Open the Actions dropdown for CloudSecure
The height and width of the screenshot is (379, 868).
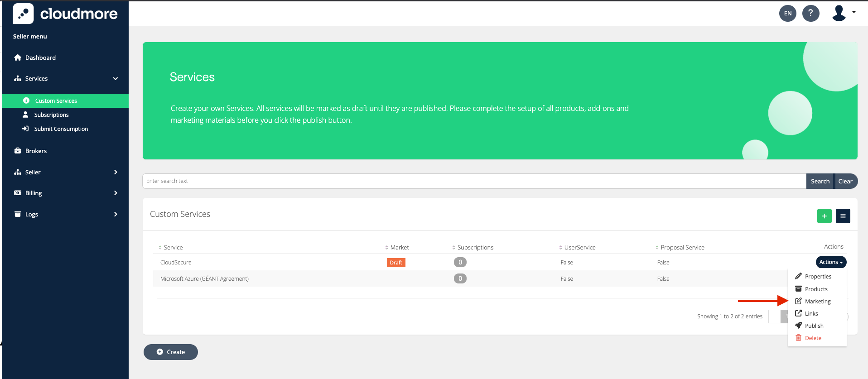click(x=830, y=262)
